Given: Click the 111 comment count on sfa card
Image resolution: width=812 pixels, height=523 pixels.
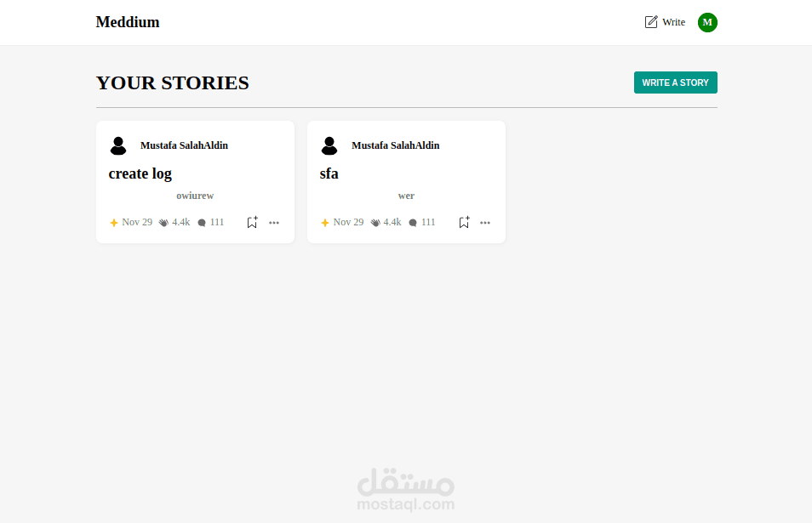Looking at the screenshot, I should (x=428, y=222).
